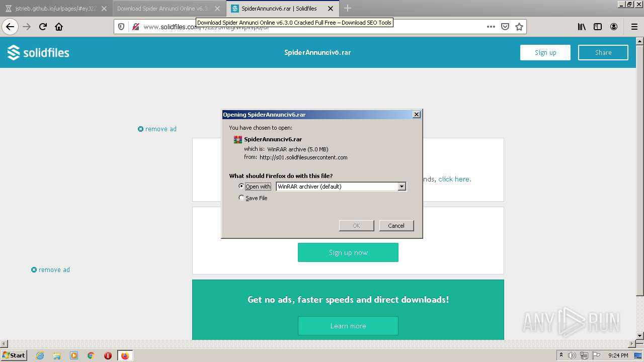Close the jstrieb.github.io tab
644x362 pixels.
pyautogui.click(x=104, y=9)
